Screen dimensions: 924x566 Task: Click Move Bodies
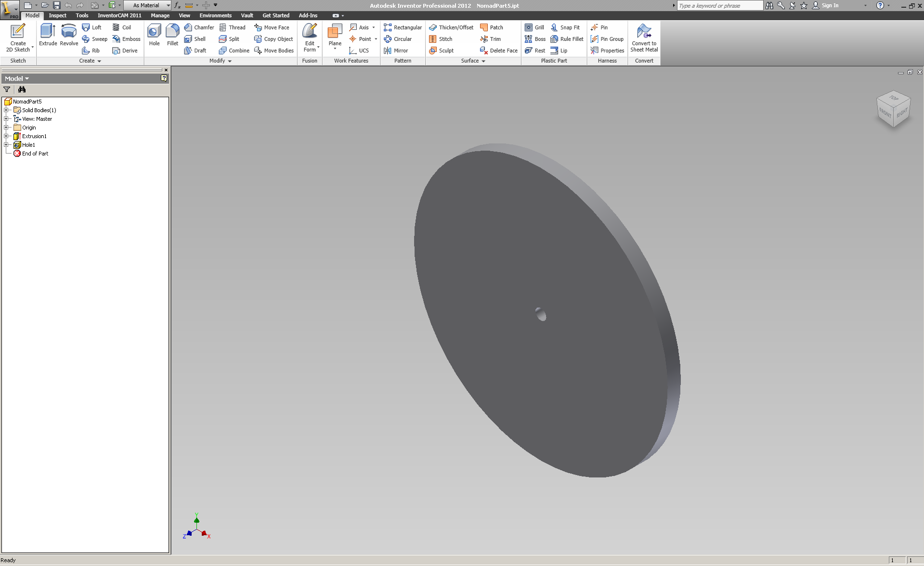pos(273,51)
